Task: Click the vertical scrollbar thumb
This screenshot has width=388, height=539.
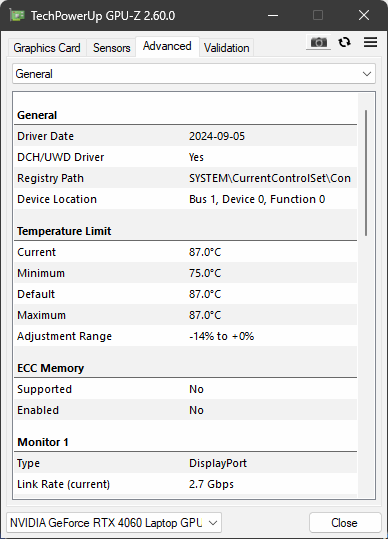Action: tap(366, 173)
